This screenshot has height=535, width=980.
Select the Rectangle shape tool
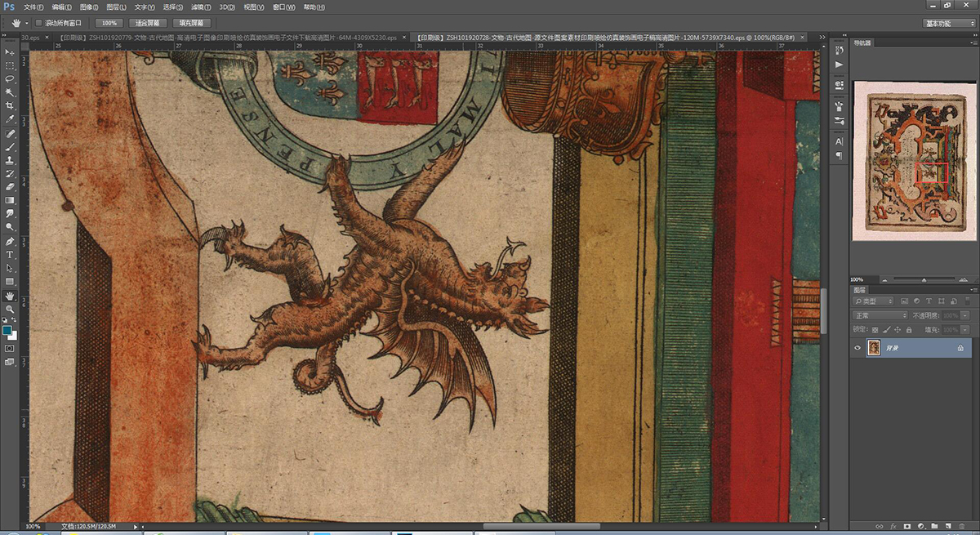click(11, 281)
